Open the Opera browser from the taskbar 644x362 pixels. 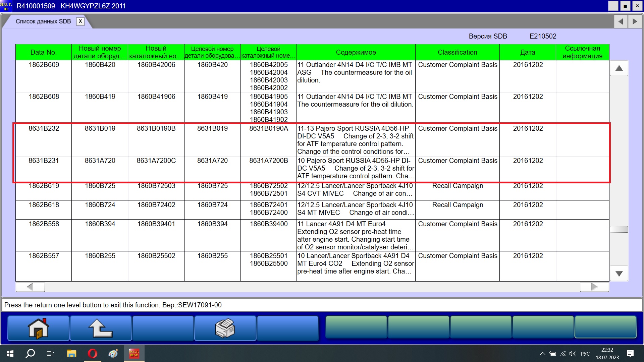92,353
